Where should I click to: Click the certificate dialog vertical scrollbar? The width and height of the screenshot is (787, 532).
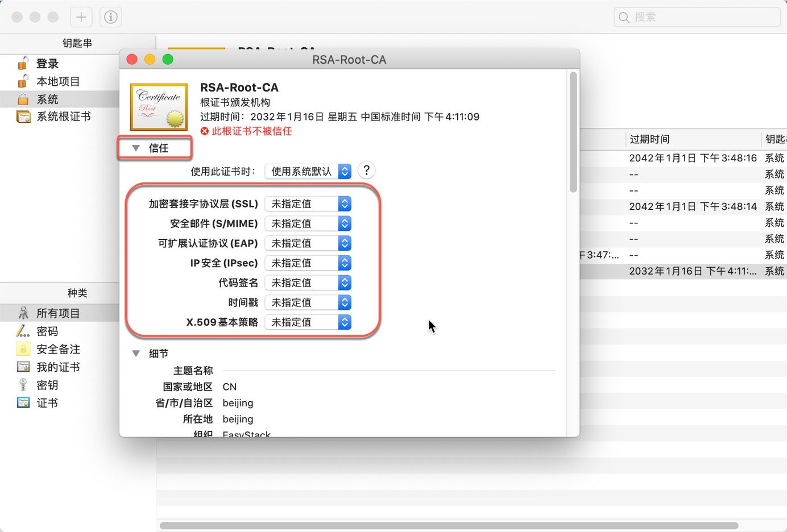[573, 132]
